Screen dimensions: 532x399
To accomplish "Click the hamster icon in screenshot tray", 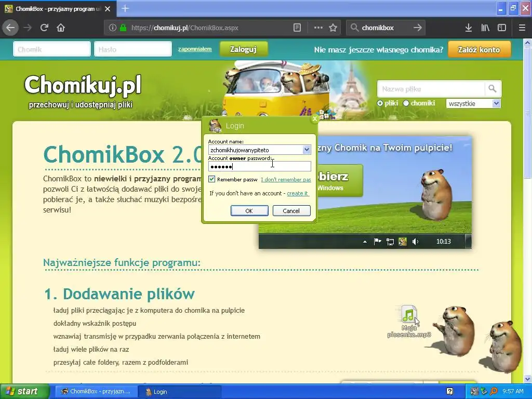I will pyautogui.click(x=403, y=242).
